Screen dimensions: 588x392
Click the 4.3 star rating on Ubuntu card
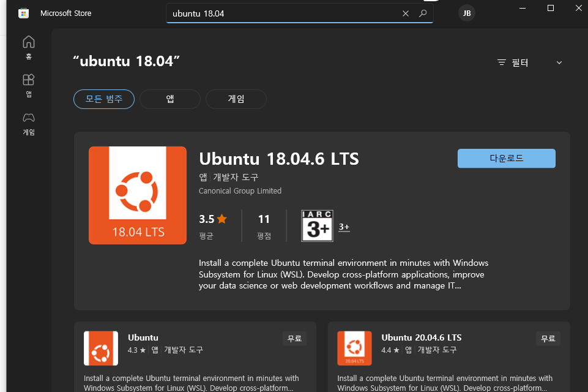coord(136,350)
